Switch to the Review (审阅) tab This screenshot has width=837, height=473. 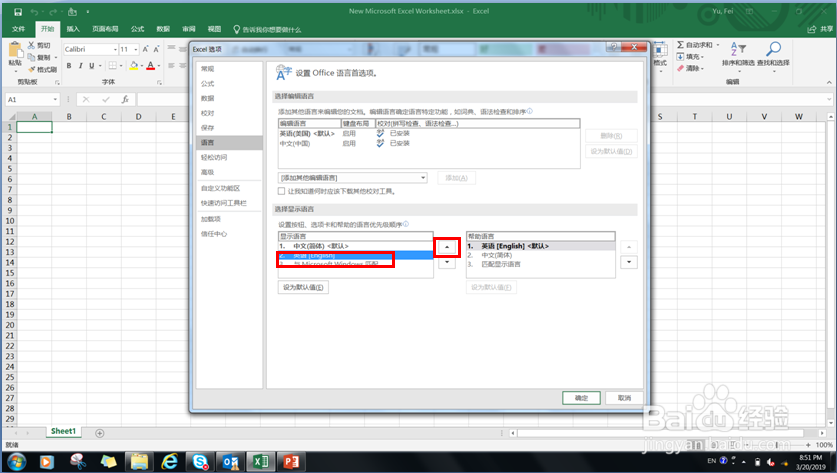188,29
